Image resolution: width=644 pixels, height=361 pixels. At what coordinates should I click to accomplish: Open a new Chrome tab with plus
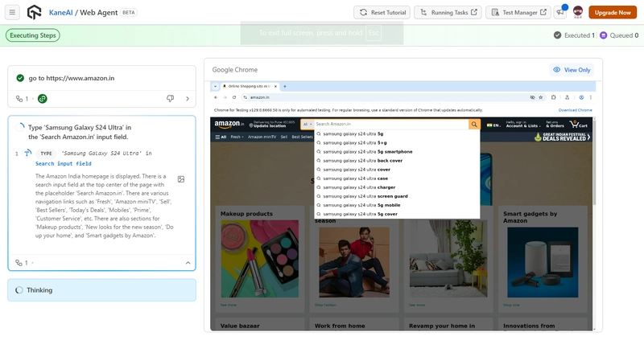285,86
